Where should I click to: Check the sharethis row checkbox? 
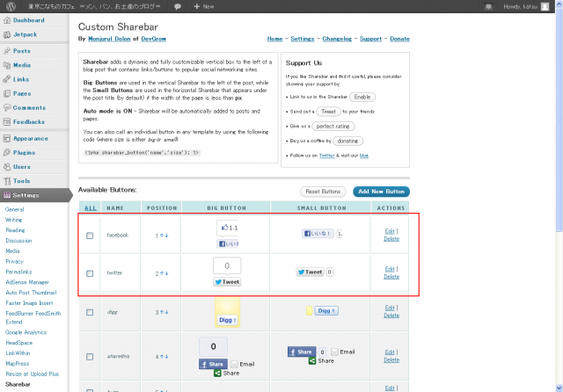pyautogui.click(x=90, y=357)
